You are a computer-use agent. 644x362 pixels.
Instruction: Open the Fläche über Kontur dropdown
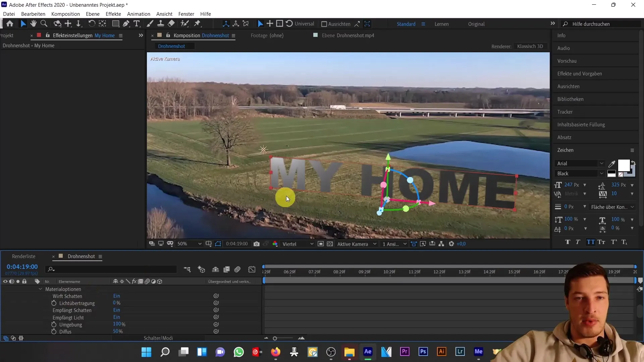612,207
